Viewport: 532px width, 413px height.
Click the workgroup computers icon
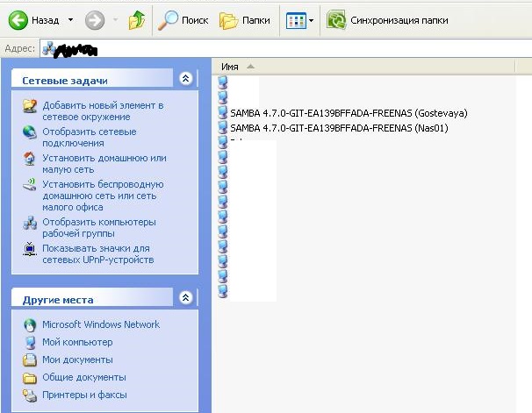30,223
